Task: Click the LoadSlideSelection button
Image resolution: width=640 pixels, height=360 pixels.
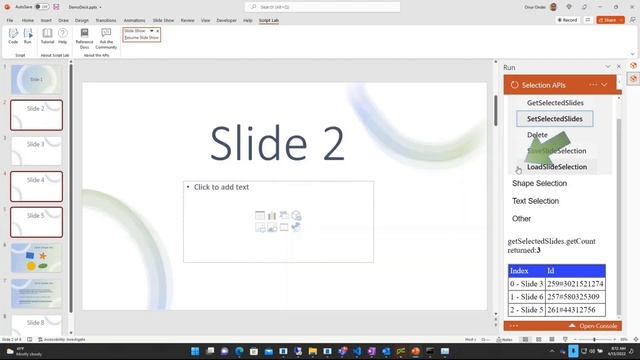Action: coord(557,167)
